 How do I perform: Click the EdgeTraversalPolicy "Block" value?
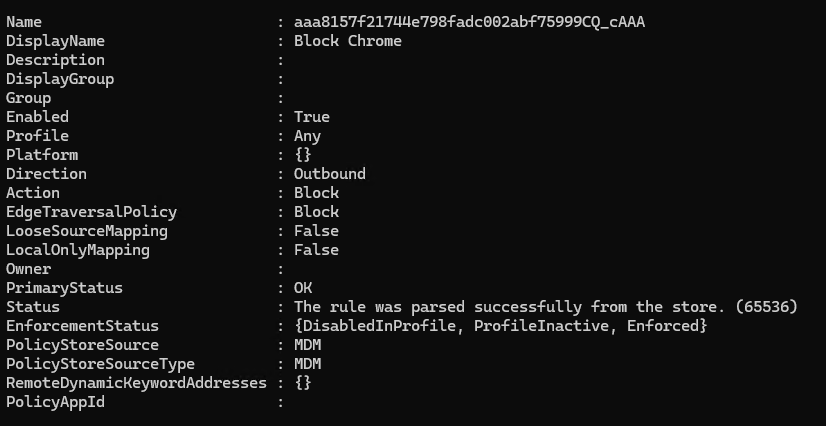coord(316,212)
